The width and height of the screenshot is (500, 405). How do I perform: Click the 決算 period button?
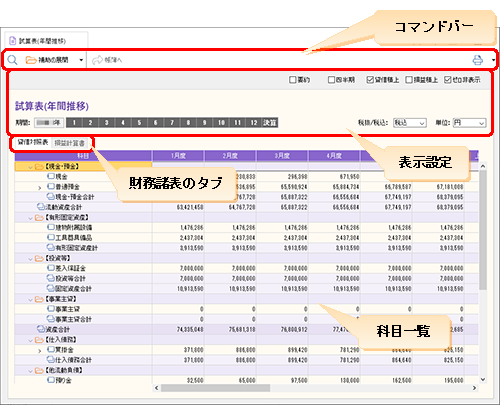point(270,123)
